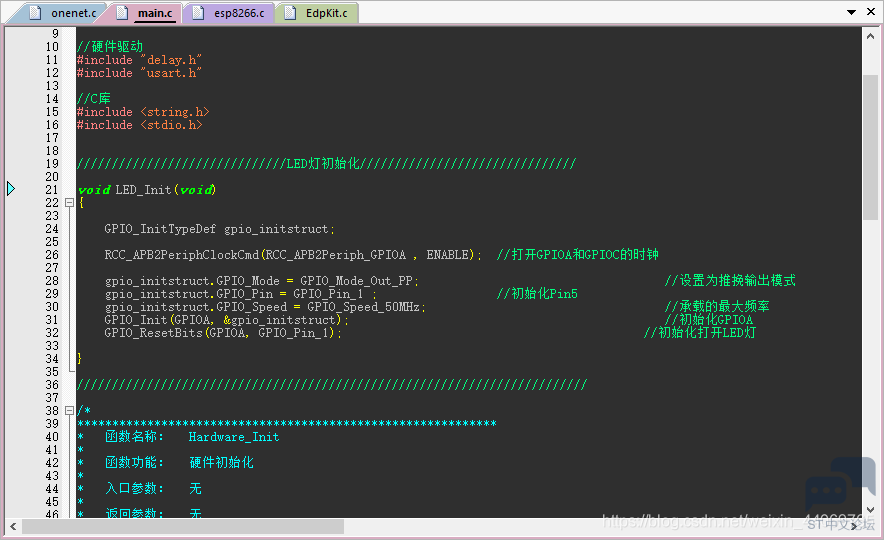Image resolution: width=884 pixels, height=540 pixels.
Task: Click line number 21 in the gutter
Action: click(52, 189)
